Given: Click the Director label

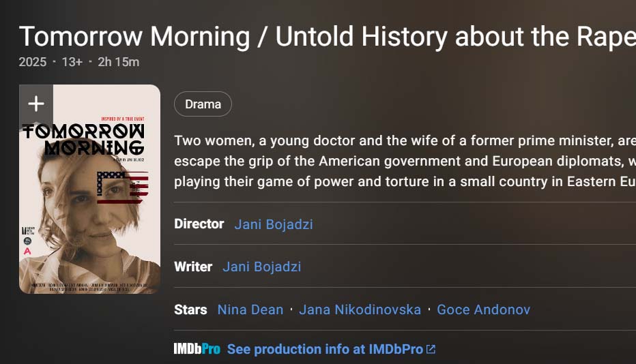Looking at the screenshot, I should [x=199, y=224].
